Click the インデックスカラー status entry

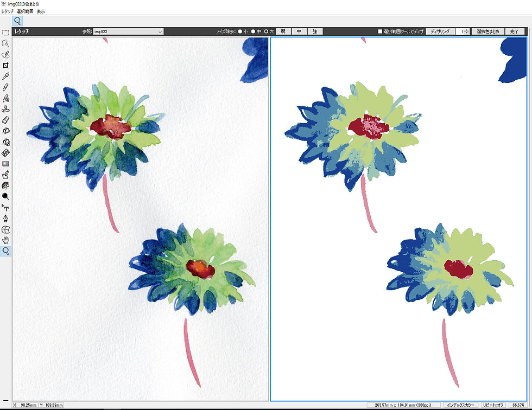pyautogui.click(x=460, y=405)
